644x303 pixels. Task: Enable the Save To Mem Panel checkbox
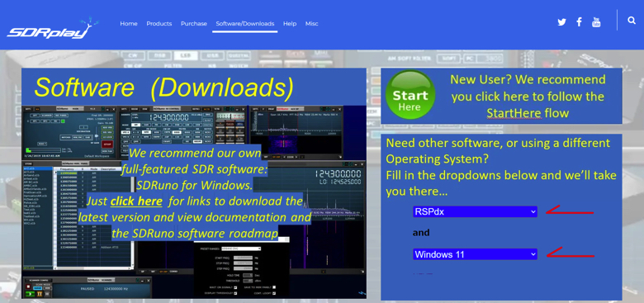274,287
